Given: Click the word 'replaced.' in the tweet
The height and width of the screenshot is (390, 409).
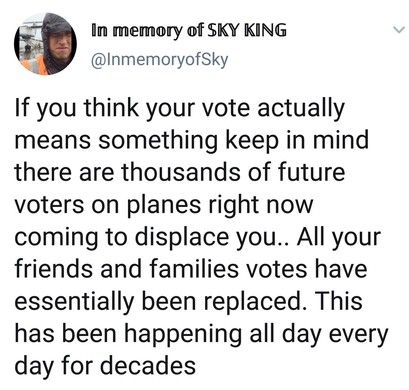Looking at the screenshot, I should click(x=255, y=303).
